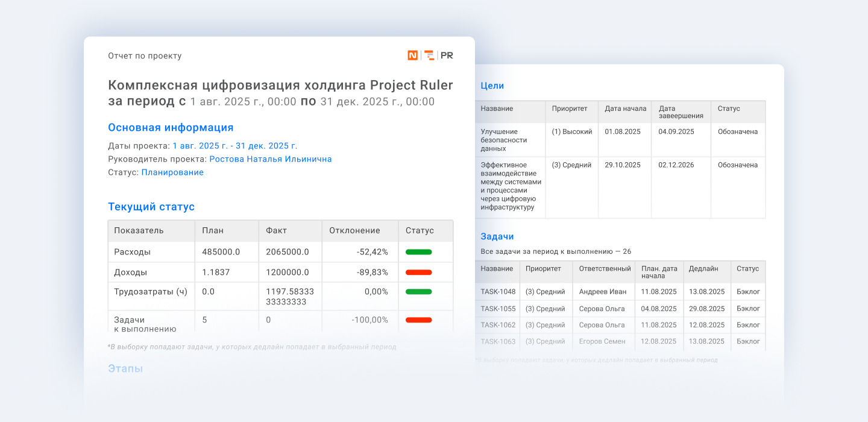This screenshot has height=422, width=868.
Task: Click the green status indicator for Трудозатраты
Action: (x=418, y=292)
